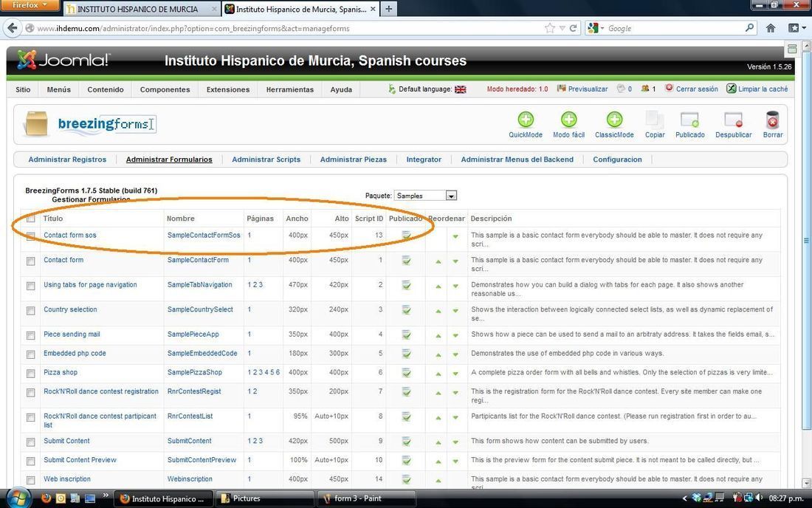Switch to Administrar Registros tab
The height and width of the screenshot is (508, 812).
pos(67,159)
